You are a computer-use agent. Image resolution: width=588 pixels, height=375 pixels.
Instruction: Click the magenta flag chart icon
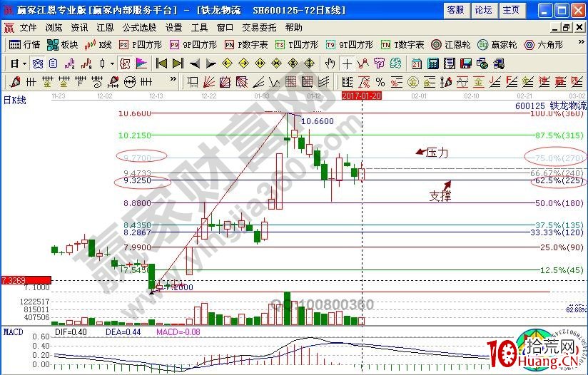click(x=141, y=63)
